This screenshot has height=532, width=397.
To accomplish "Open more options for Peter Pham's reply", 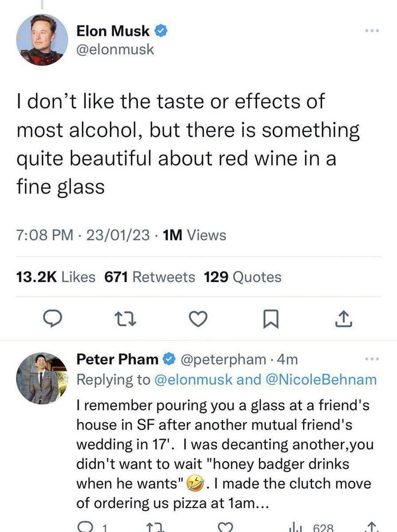I will [x=372, y=359].
